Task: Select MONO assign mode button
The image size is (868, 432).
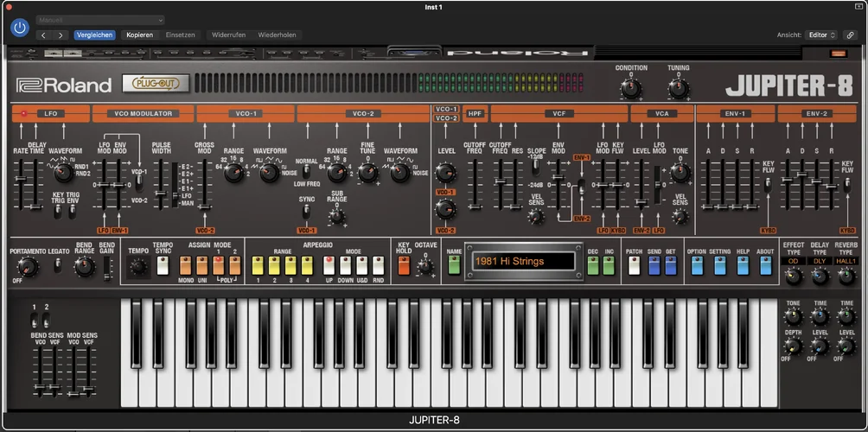Action: [185, 265]
